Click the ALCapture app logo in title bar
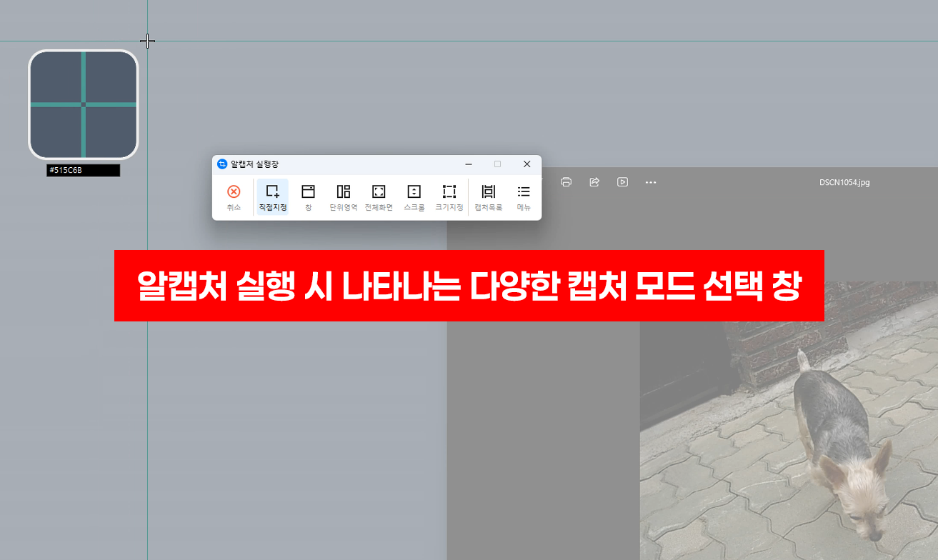Screen dimensions: 938x560 (222, 164)
